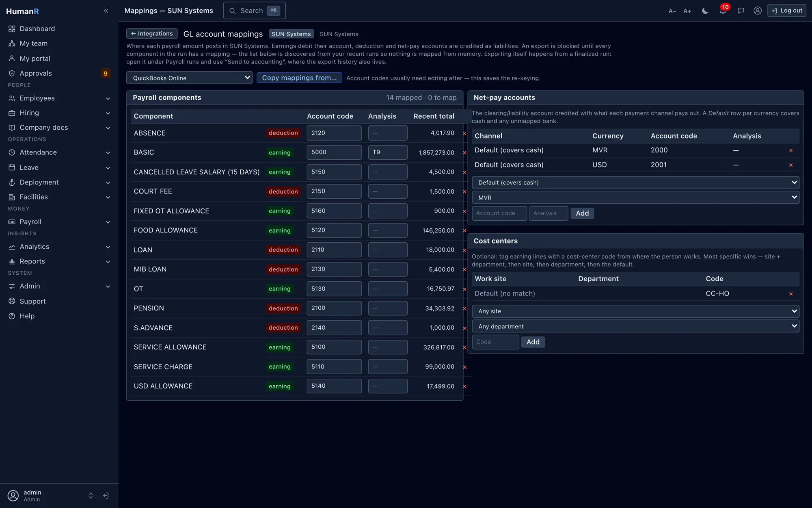Open the net-pay channel dropdown

(x=635, y=182)
